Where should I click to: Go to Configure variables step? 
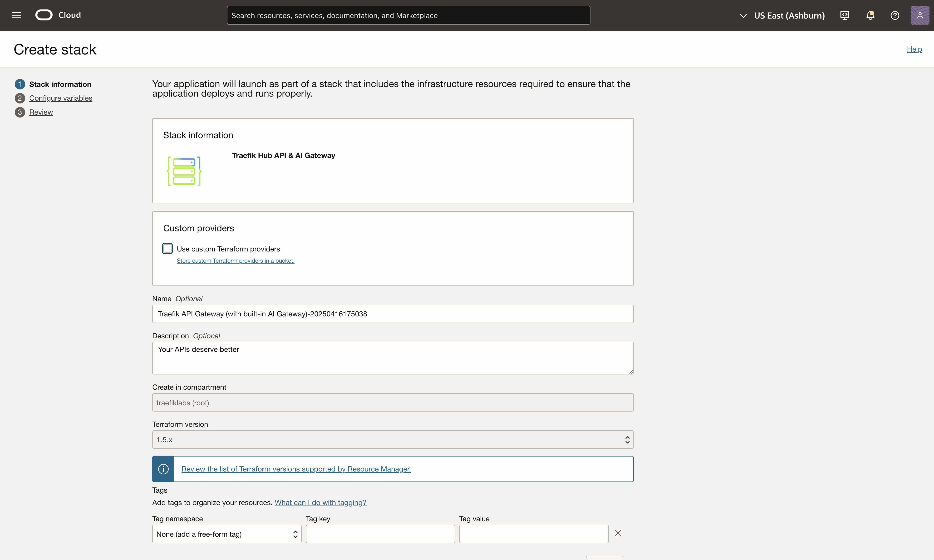[x=61, y=98]
